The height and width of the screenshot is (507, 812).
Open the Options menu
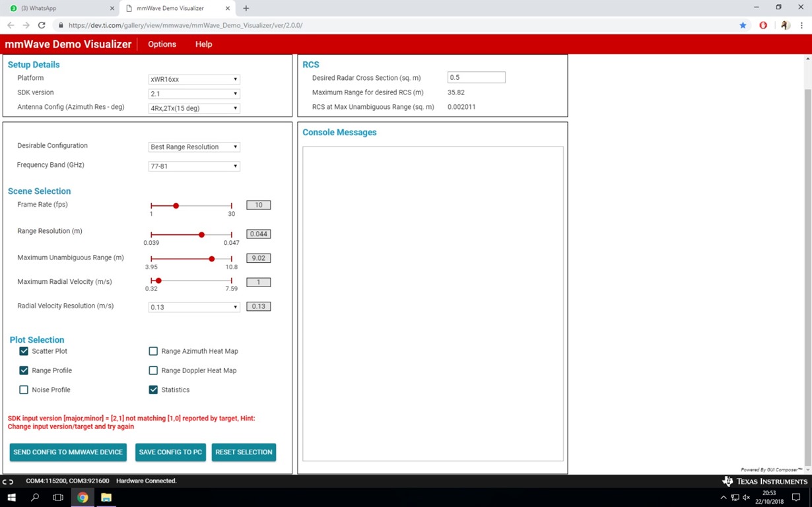[162, 44]
